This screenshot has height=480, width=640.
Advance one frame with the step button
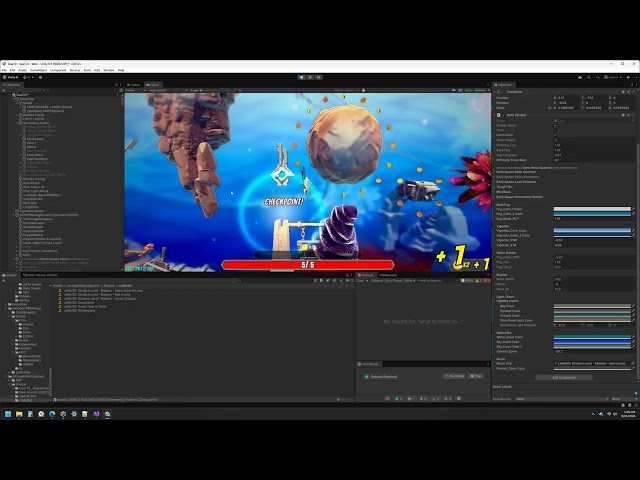(318, 77)
